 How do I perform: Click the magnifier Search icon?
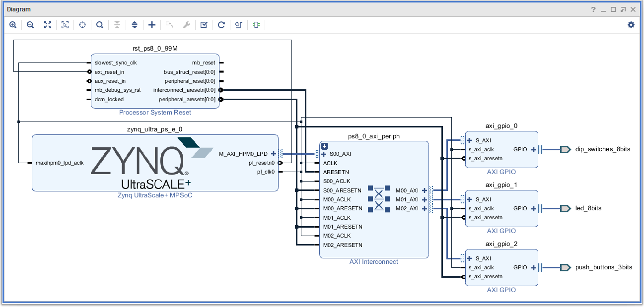click(100, 25)
